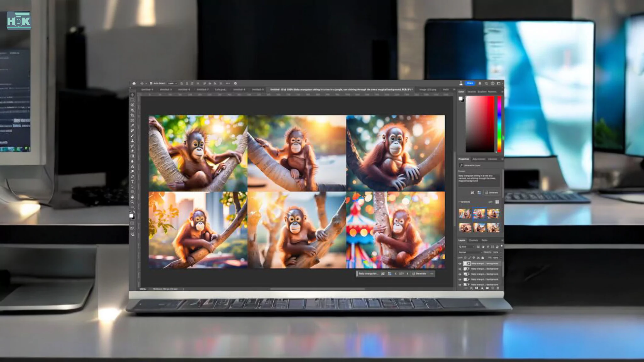
Task: Select the Blur tool
Action: pyautogui.click(x=132, y=161)
